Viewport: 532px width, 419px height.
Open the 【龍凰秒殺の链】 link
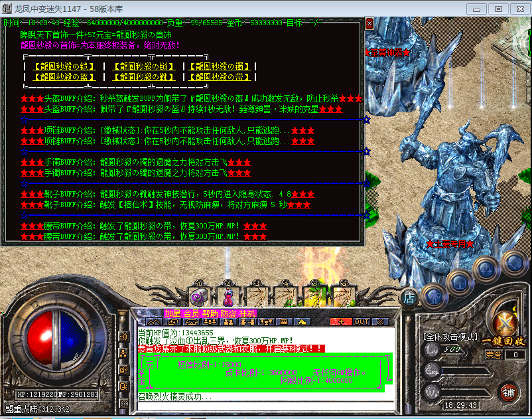[x=143, y=66]
